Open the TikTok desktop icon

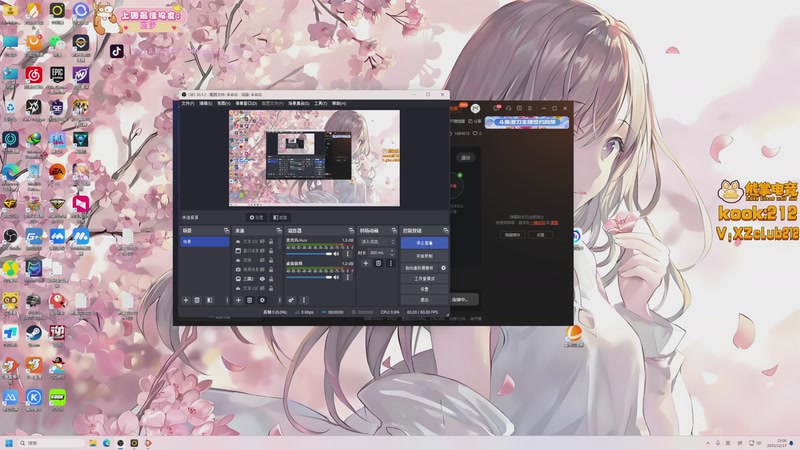(117, 51)
